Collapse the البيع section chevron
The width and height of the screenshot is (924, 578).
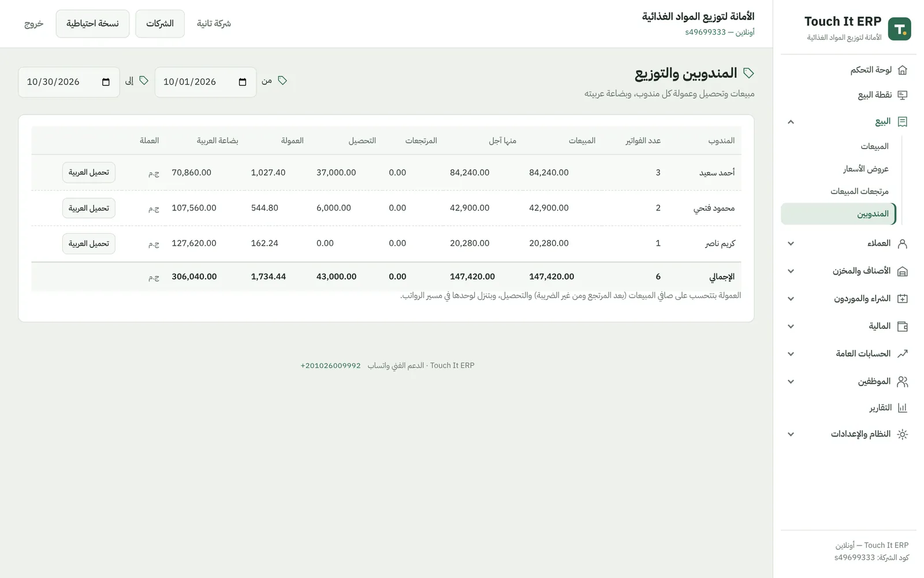tap(791, 121)
